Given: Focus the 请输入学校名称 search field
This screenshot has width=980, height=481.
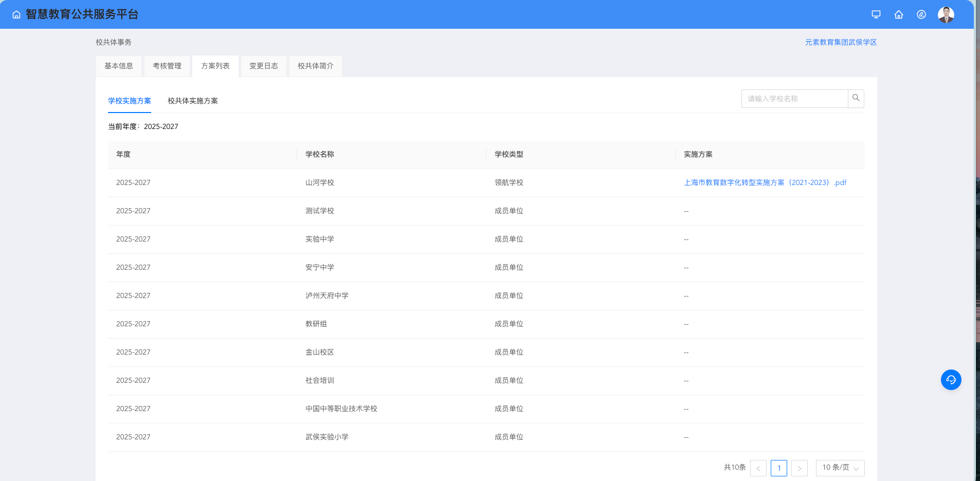Looking at the screenshot, I should 794,99.
